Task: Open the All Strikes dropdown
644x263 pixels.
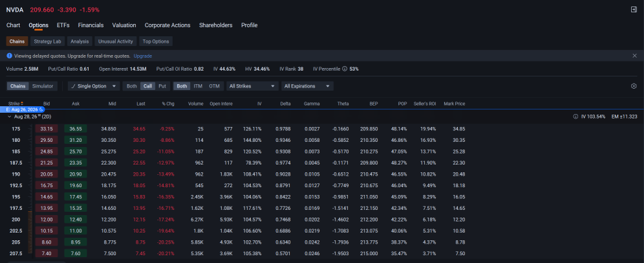Action: [252, 86]
